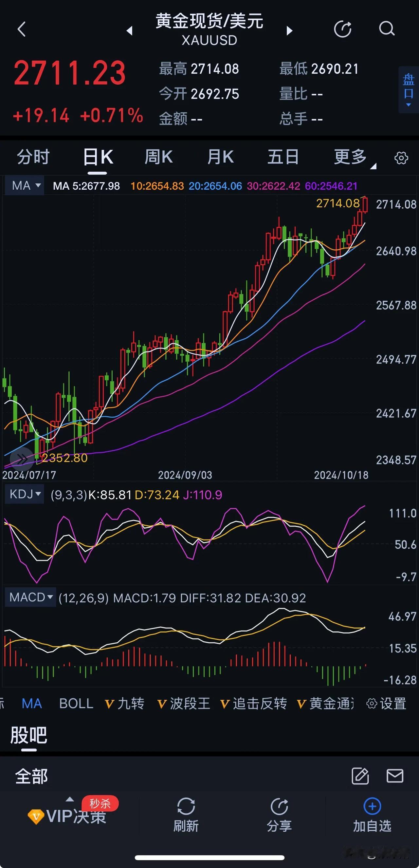Tap MACD DIFF:31.82 value

210,598
